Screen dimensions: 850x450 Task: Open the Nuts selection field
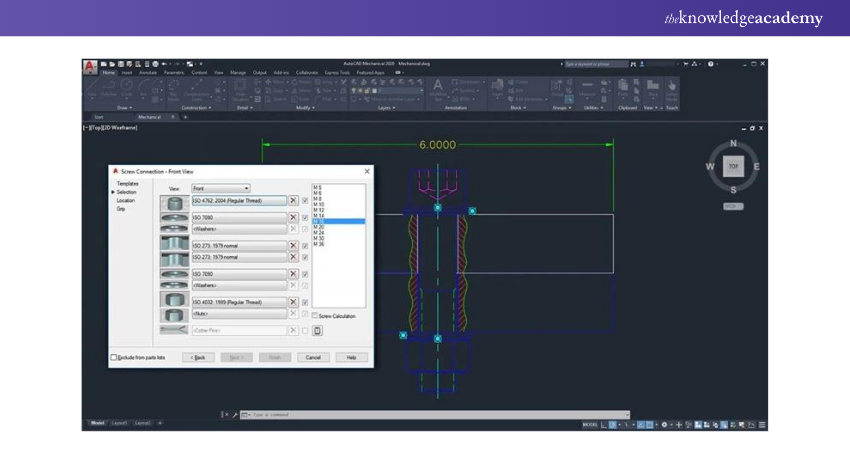(x=238, y=315)
